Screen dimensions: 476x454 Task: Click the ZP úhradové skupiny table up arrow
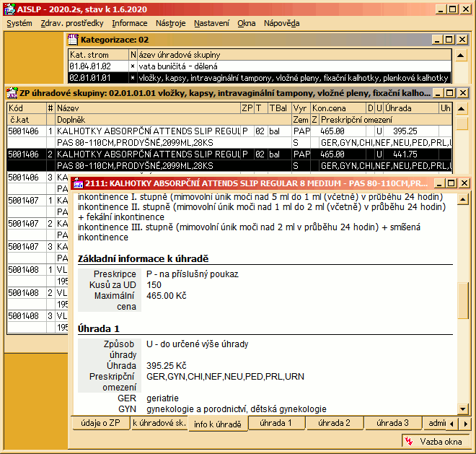coord(462,109)
